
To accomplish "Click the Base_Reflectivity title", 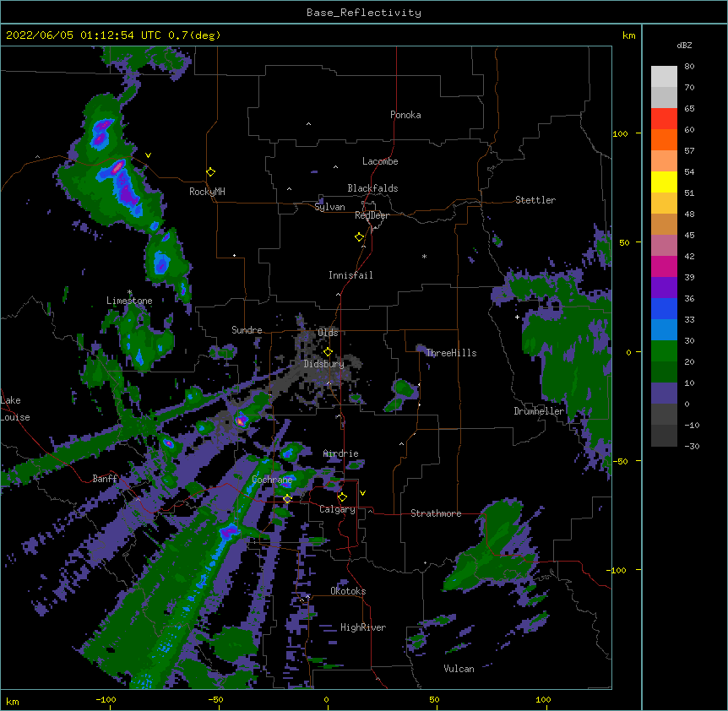I will [x=364, y=13].
